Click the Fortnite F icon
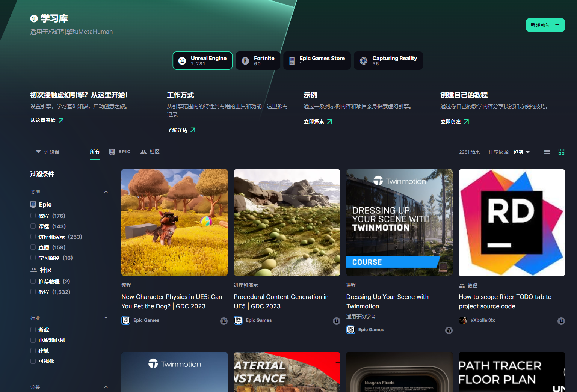This screenshot has height=392, width=577. (x=245, y=61)
